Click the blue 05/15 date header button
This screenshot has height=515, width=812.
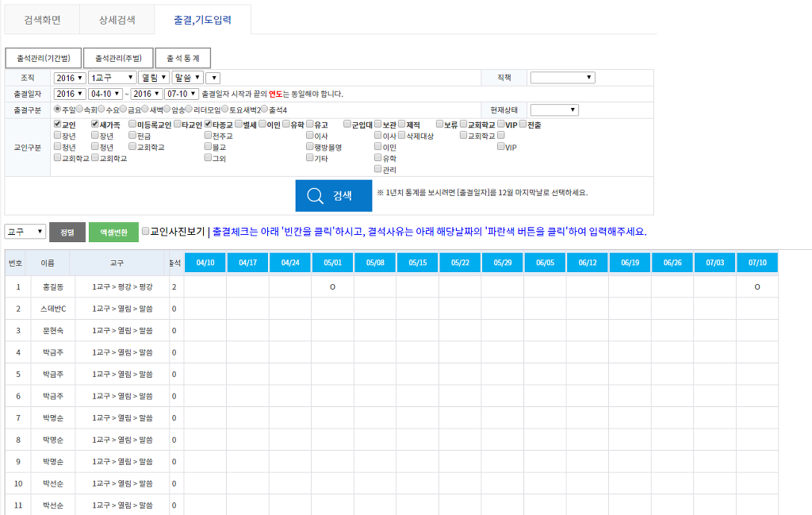tap(417, 263)
